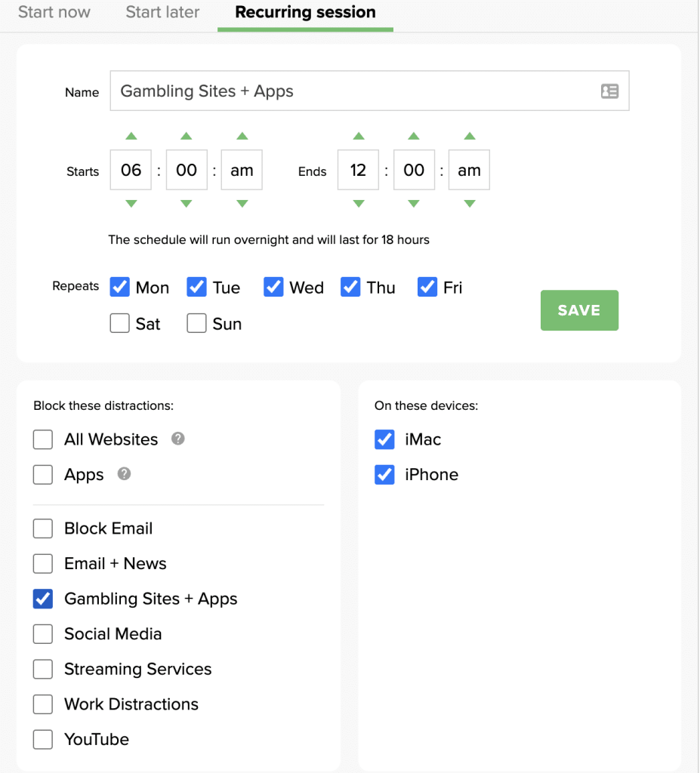700x773 pixels.
Task: Uncheck the Fri repeat checkbox
Action: pos(427,288)
